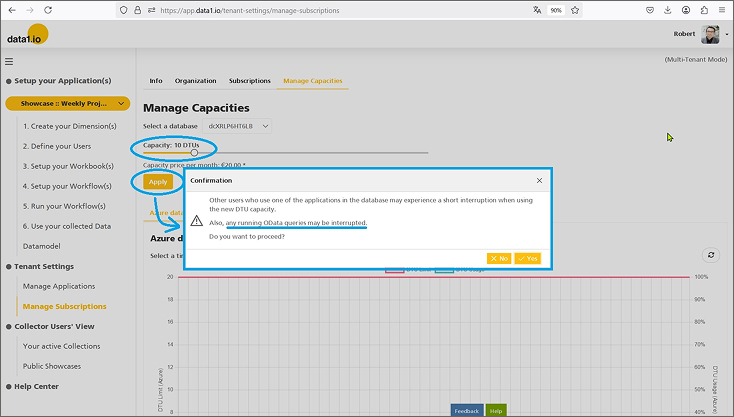Open the extensions puzzle icon
The image size is (734, 417).
pyautogui.click(x=704, y=10)
